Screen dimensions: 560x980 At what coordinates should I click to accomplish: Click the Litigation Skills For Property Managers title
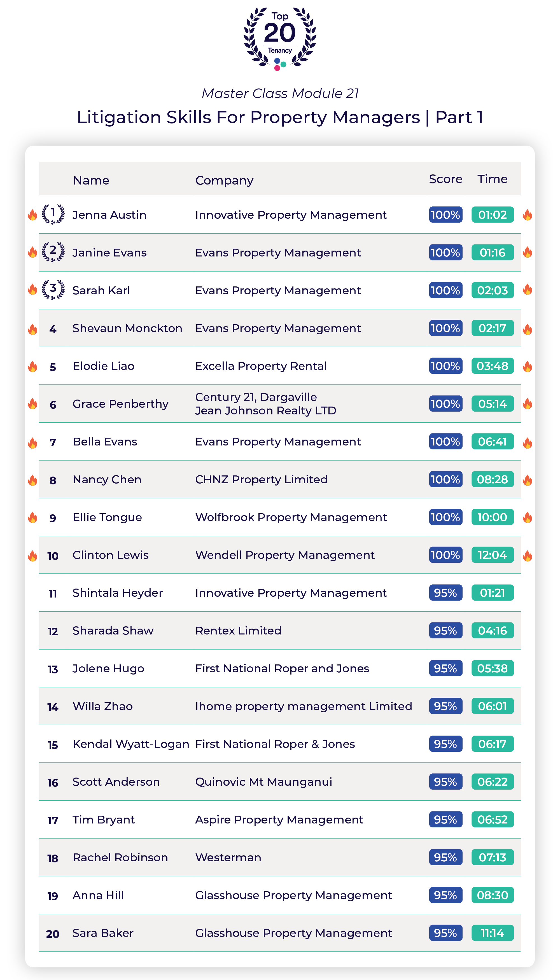click(280, 117)
